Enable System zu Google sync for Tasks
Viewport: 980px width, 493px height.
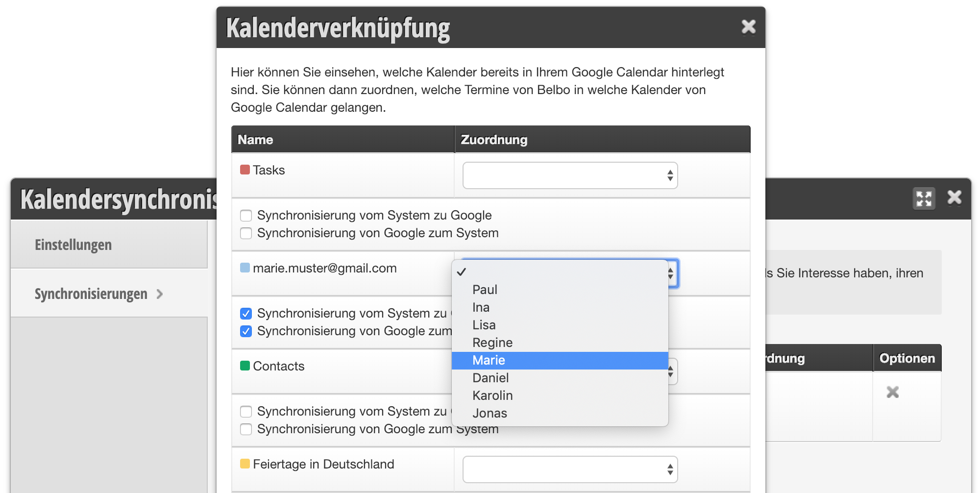246,216
